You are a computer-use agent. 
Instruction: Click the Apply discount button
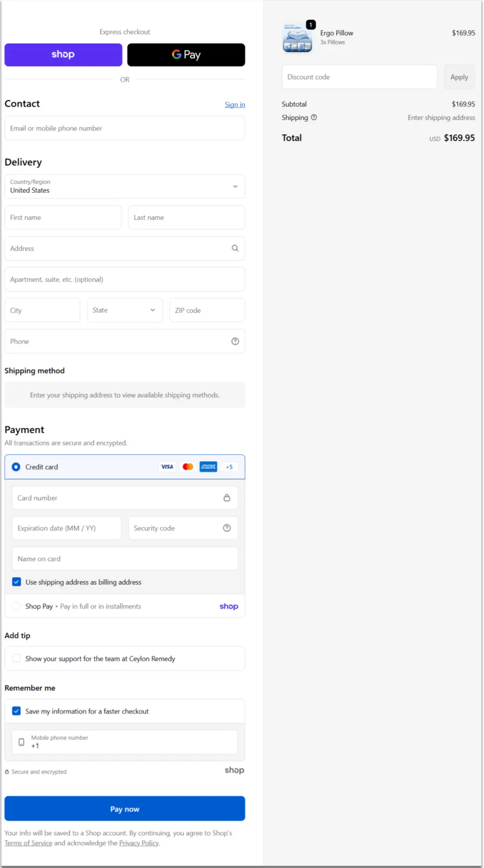click(x=459, y=77)
